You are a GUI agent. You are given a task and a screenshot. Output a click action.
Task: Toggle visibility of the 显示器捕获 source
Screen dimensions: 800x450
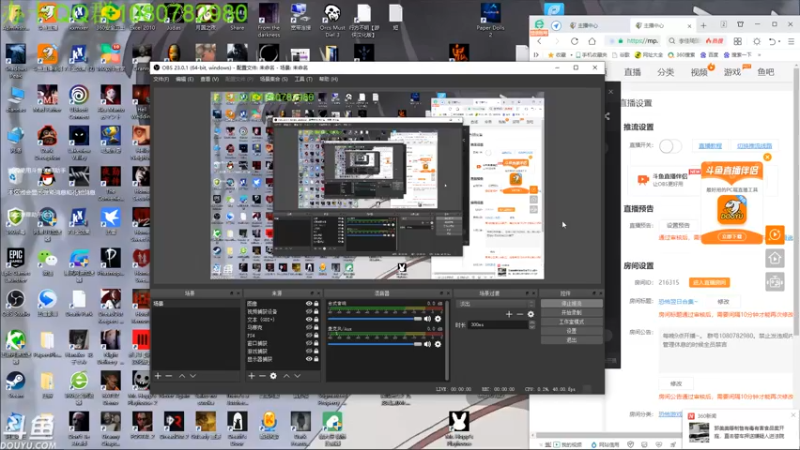(x=309, y=359)
